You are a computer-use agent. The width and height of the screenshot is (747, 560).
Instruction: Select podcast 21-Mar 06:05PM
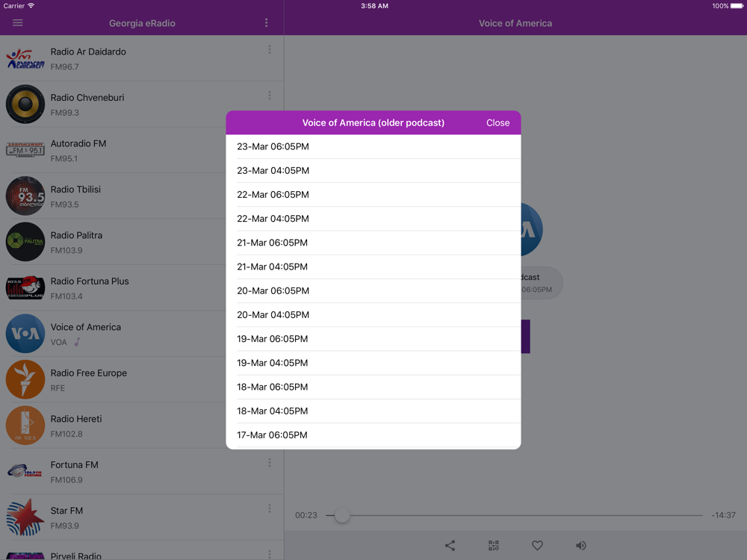pyautogui.click(x=373, y=243)
